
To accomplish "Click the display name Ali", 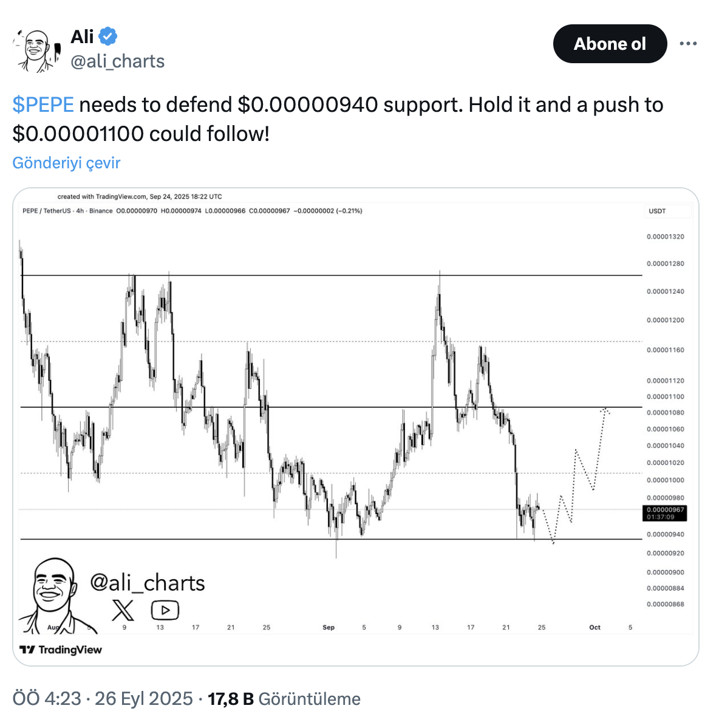I will coord(82,36).
